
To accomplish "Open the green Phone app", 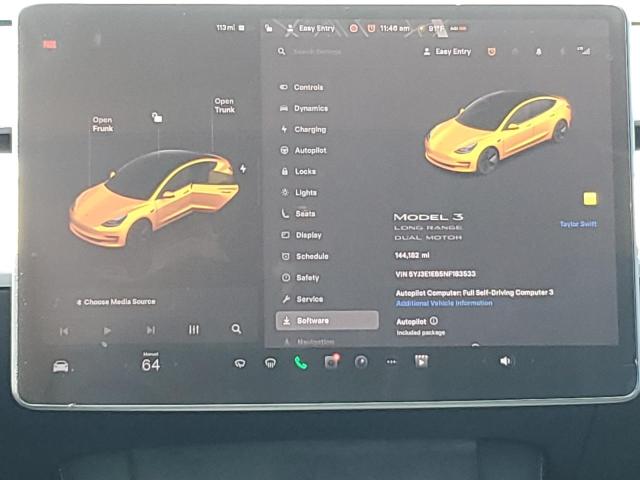I will pos(301,362).
